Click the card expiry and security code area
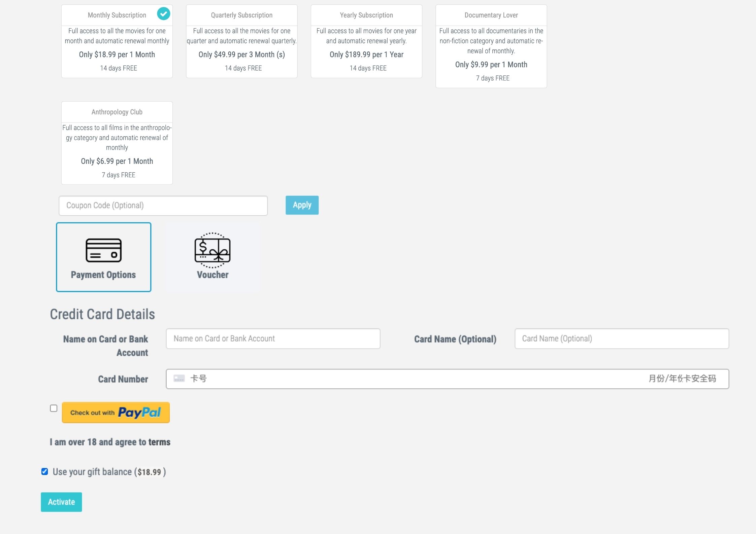 tap(682, 379)
